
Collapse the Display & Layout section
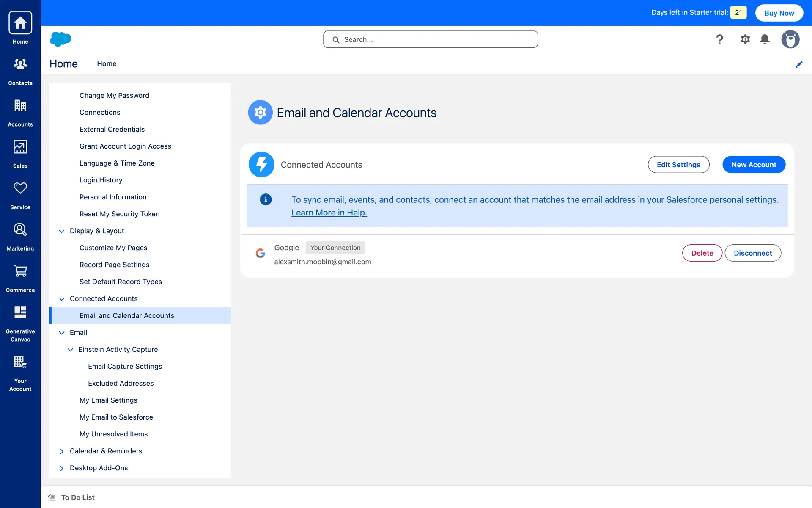point(62,231)
